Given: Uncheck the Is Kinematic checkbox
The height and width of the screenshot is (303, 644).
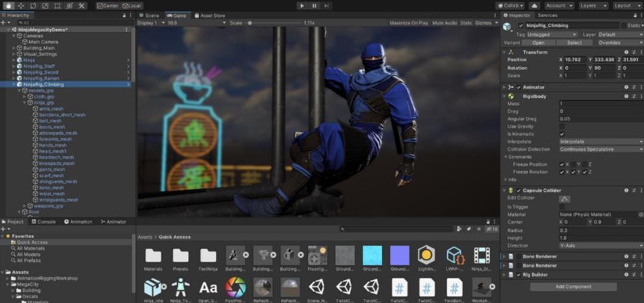Looking at the screenshot, I should pos(562,134).
